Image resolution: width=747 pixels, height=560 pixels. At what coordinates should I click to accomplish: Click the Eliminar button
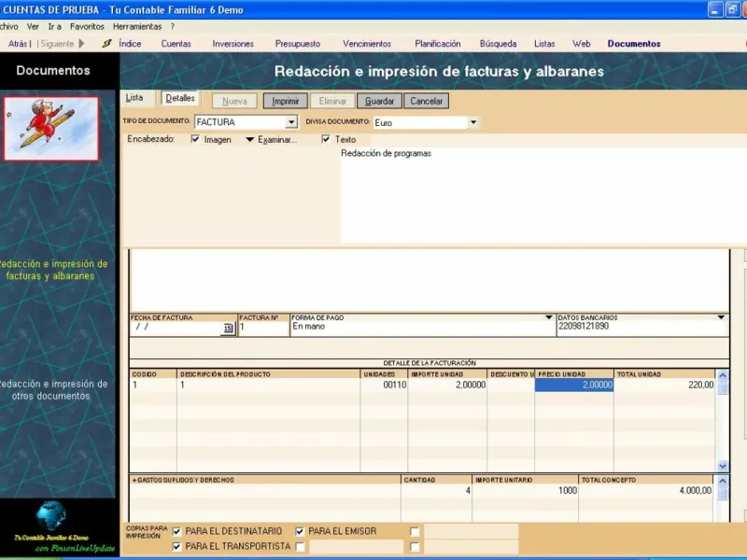point(332,101)
